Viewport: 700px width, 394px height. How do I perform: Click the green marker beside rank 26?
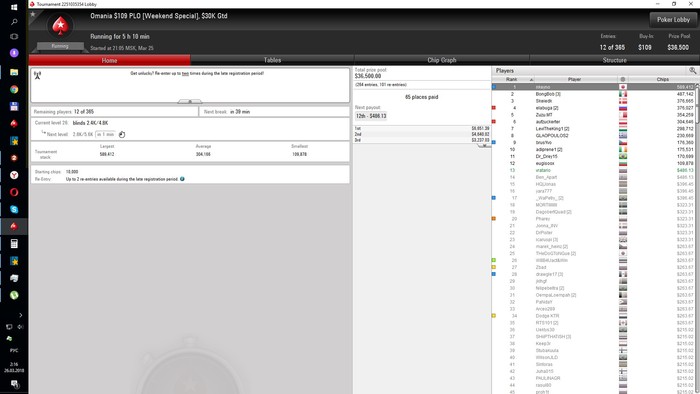(x=494, y=260)
